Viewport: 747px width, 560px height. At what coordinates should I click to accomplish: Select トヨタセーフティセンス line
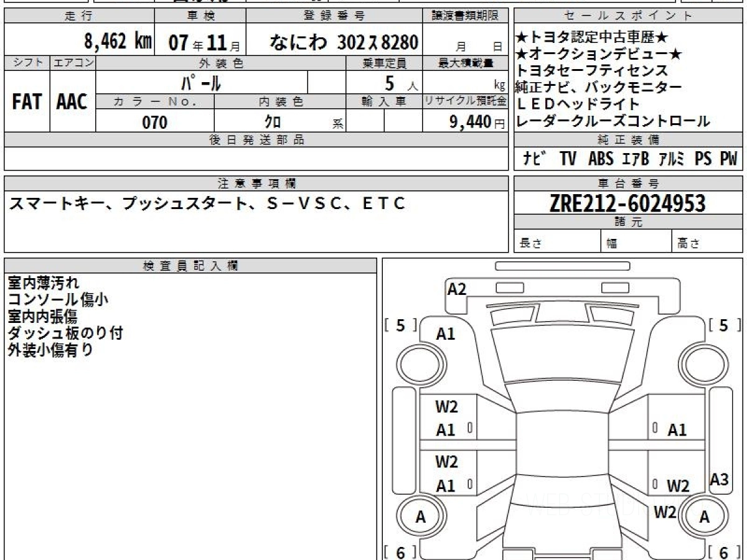tap(592, 71)
